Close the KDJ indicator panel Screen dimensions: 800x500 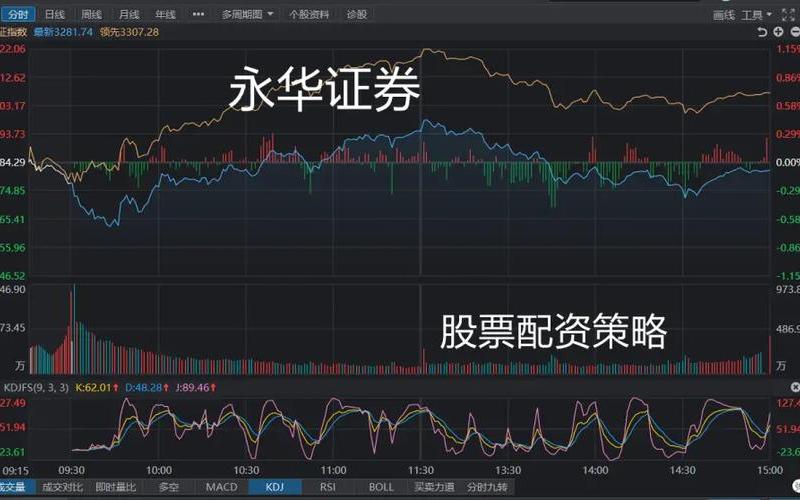(795, 387)
